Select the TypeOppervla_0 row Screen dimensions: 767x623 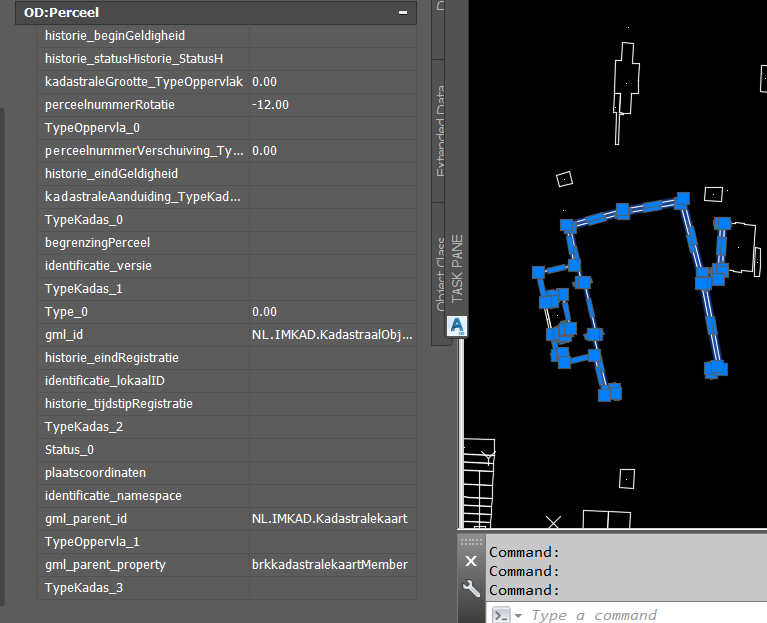coord(226,128)
